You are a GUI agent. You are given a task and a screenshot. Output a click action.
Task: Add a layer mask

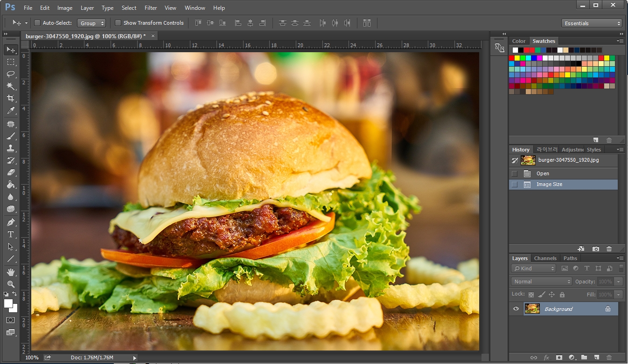[559, 357]
